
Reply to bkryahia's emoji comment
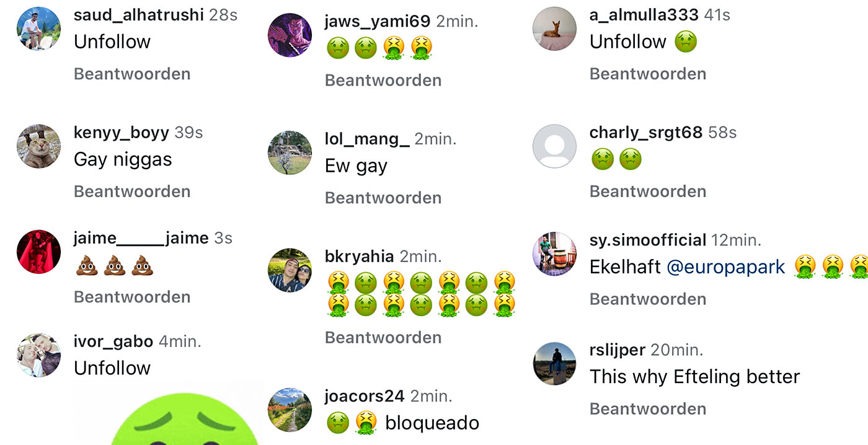click(383, 338)
